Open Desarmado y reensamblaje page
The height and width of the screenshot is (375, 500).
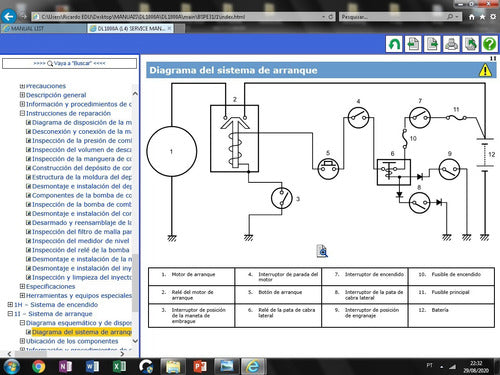coord(82,223)
